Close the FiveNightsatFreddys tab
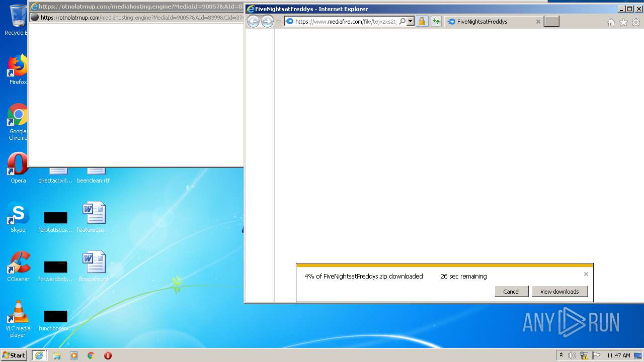644x362 pixels. tap(538, 22)
